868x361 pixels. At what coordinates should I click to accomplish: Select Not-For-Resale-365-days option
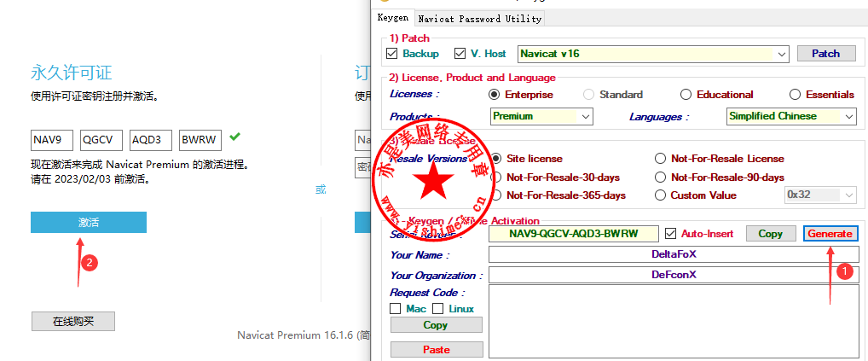(x=497, y=195)
